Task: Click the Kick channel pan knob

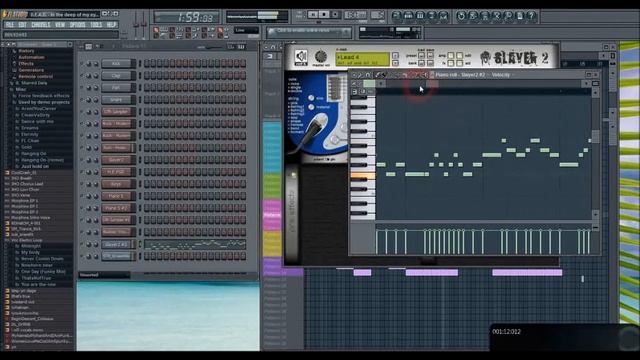Action: tap(89, 64)
